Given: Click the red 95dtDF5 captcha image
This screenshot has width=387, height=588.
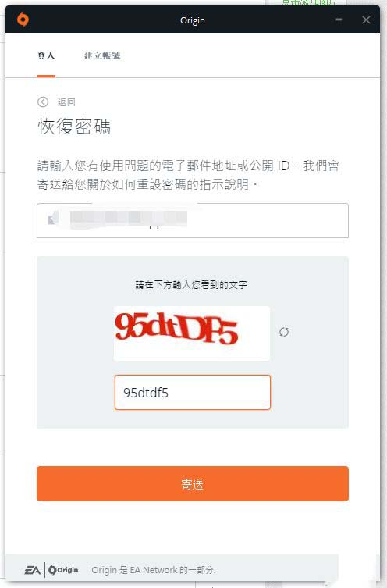Looking at the screenshot, I should (192, 333).
